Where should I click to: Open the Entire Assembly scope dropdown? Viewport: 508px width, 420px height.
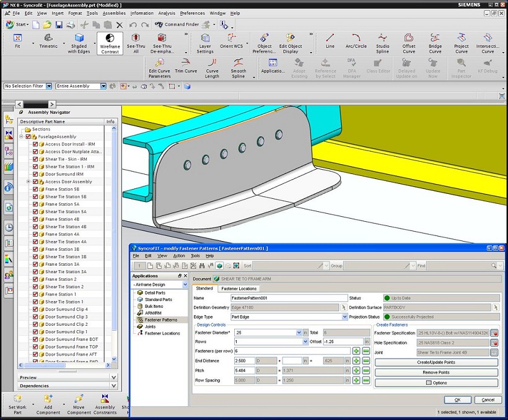[x=103, y=86]
